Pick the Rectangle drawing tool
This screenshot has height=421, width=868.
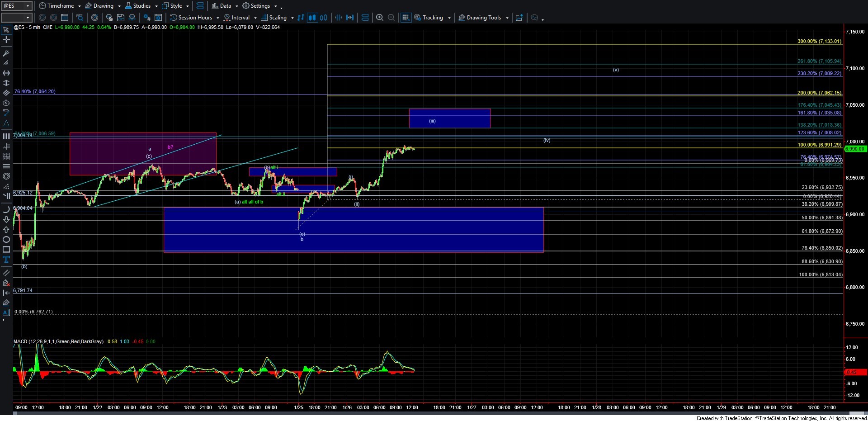pos(6,250)
